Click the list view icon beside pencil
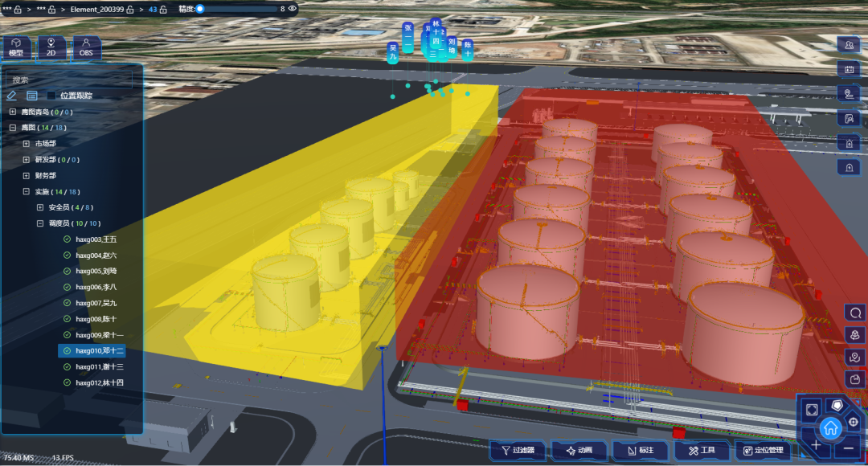 click(x=32, y=96)
